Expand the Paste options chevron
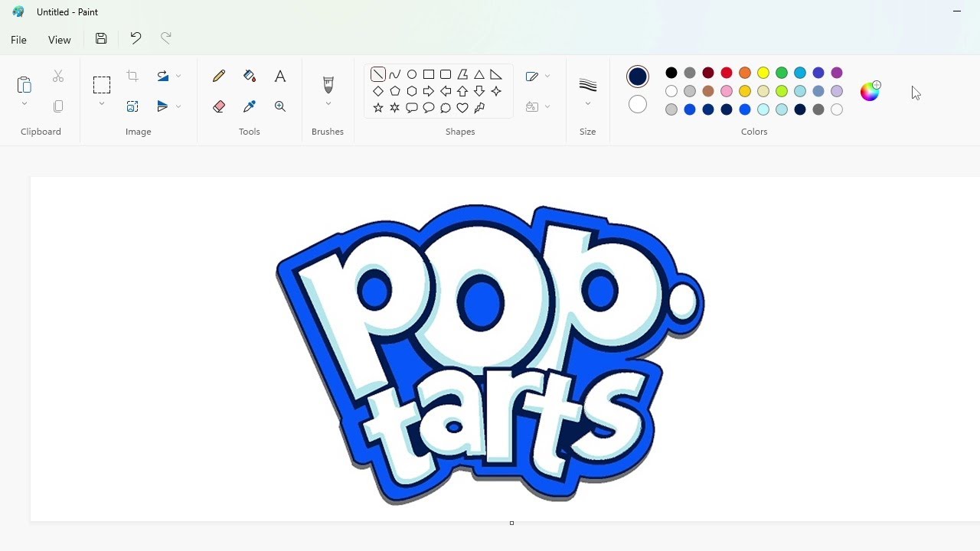980x551 pixels. tap(24, 104)
